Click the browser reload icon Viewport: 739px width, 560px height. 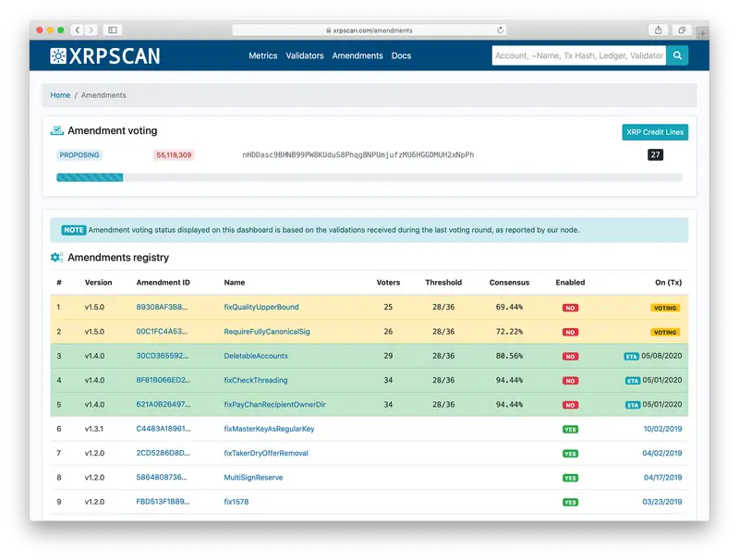pos(499,29)
